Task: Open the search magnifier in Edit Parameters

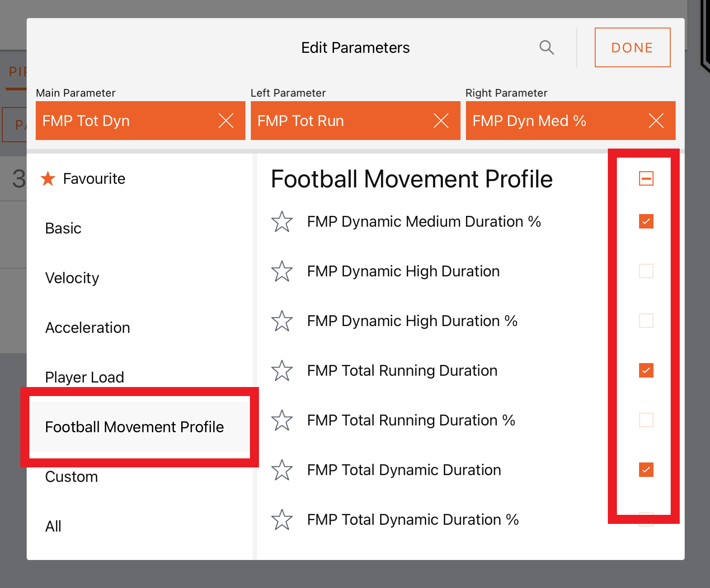Action: [x=547, y=47]
